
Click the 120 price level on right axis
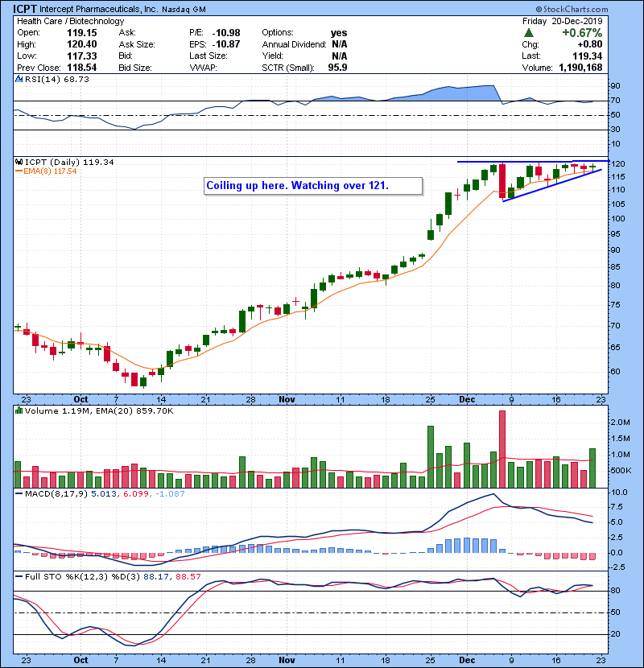tap(618, 164)
